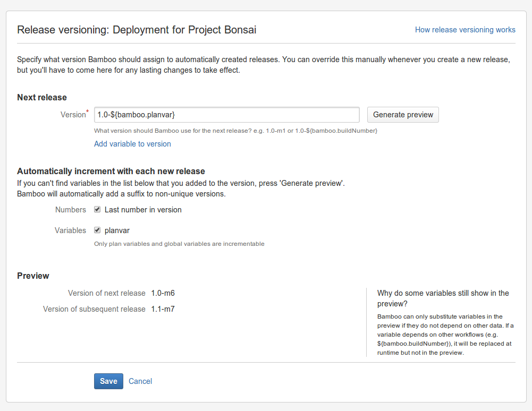Click the 'Numbers' field label
This screenshot has width=532, height=411.
coord(71,210)
